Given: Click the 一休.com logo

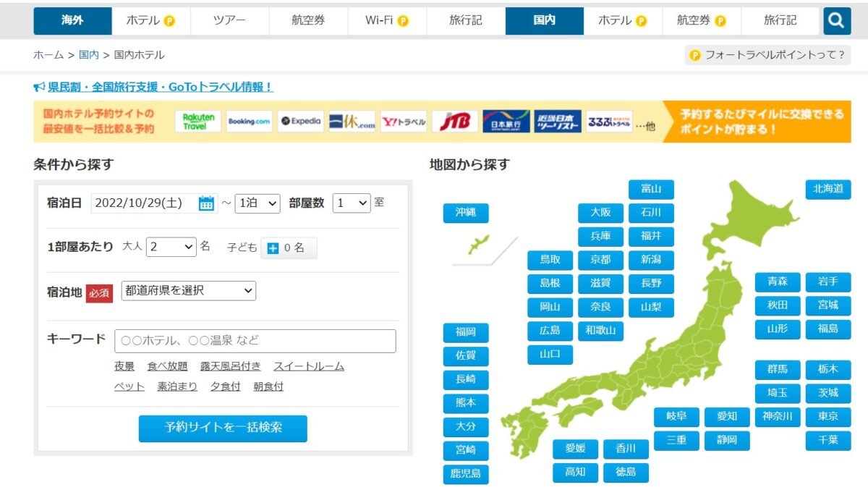Looking at the screenshot, I should pyautogui.click(x=352, y=121).
